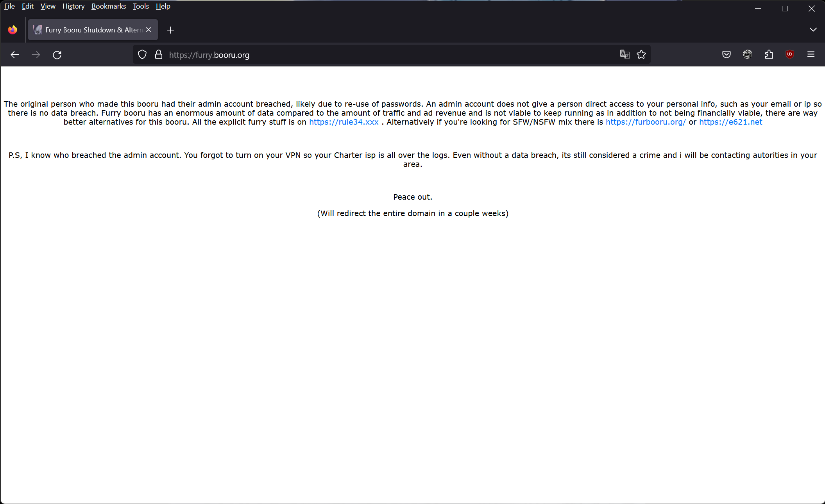825x504 pixels.
Task: Follow the https://rule34.xxx link
Action: tap(344, 122)
